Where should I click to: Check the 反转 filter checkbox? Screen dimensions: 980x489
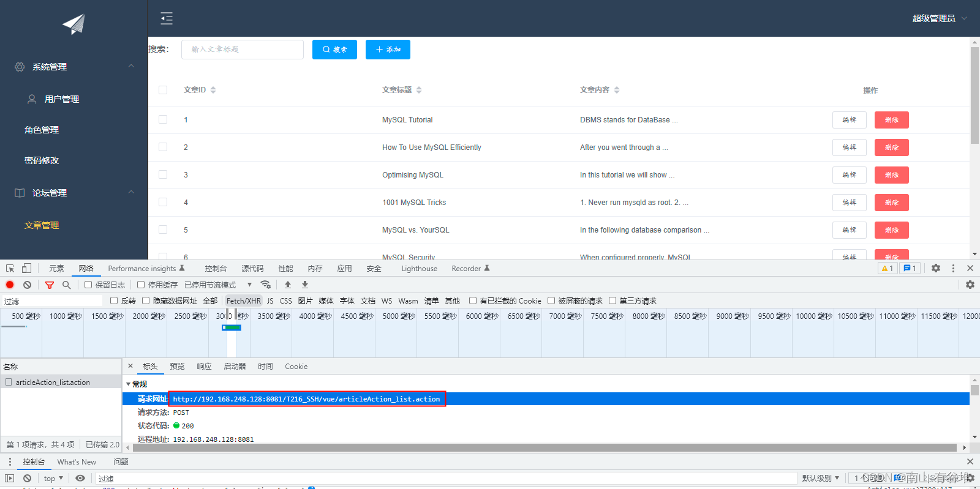[x=114, y=300]
